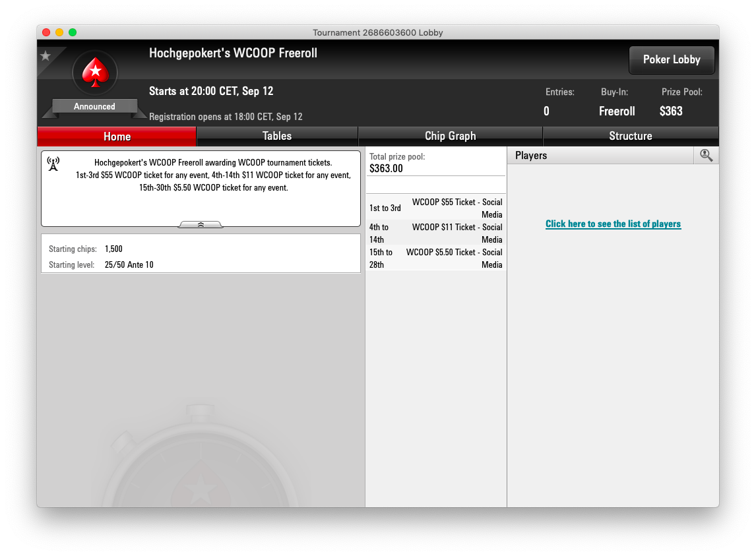This screenshot has width=756, height=556.
Task: Click the link to see the list of players
Action: point(614,224)
